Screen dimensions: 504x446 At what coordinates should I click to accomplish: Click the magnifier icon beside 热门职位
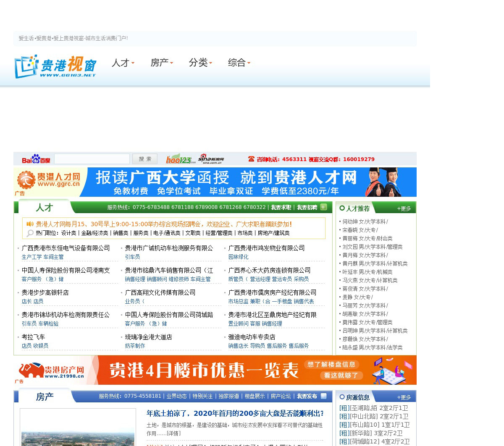[x=30, y=233]
